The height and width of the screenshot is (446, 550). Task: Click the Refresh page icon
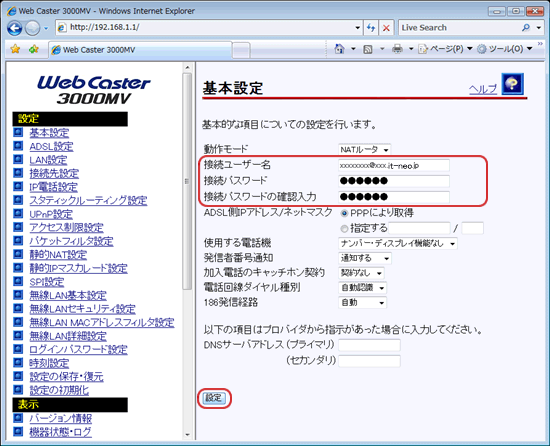point(371,28)
